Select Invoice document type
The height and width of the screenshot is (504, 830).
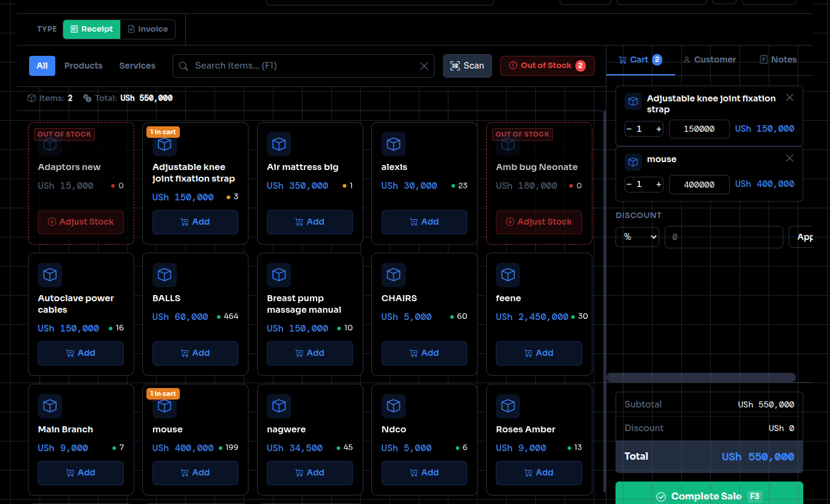[x=148, y=29]
